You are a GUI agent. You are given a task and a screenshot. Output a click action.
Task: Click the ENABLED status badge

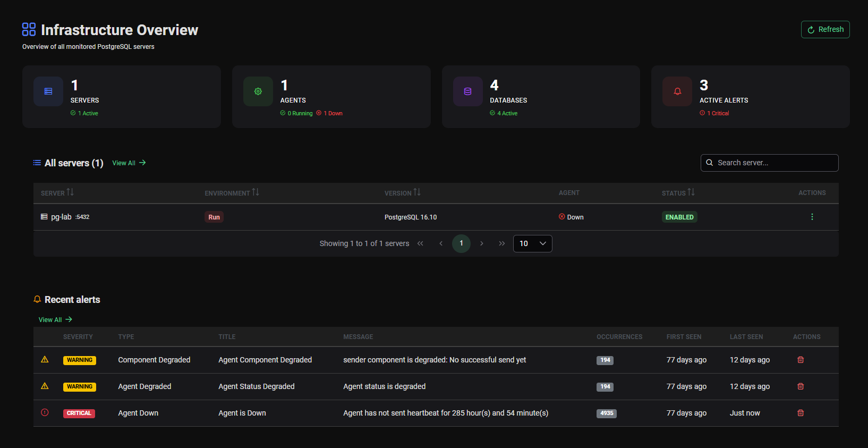679,217
